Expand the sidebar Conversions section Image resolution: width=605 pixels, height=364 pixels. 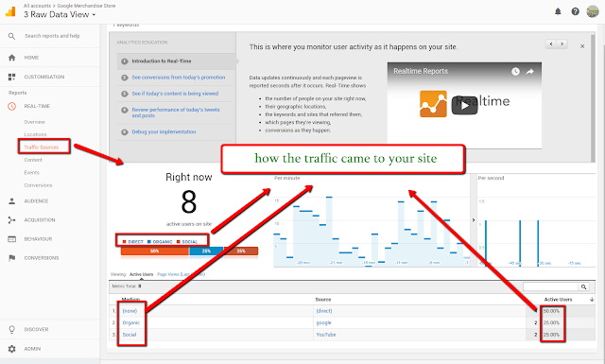tap(42, 258)
